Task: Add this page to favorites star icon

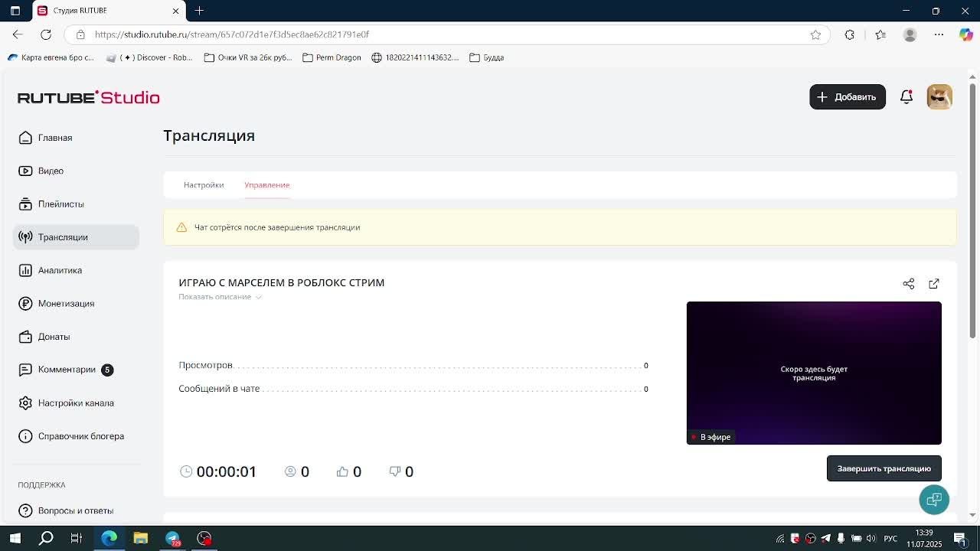Action: tap(815, 34)
